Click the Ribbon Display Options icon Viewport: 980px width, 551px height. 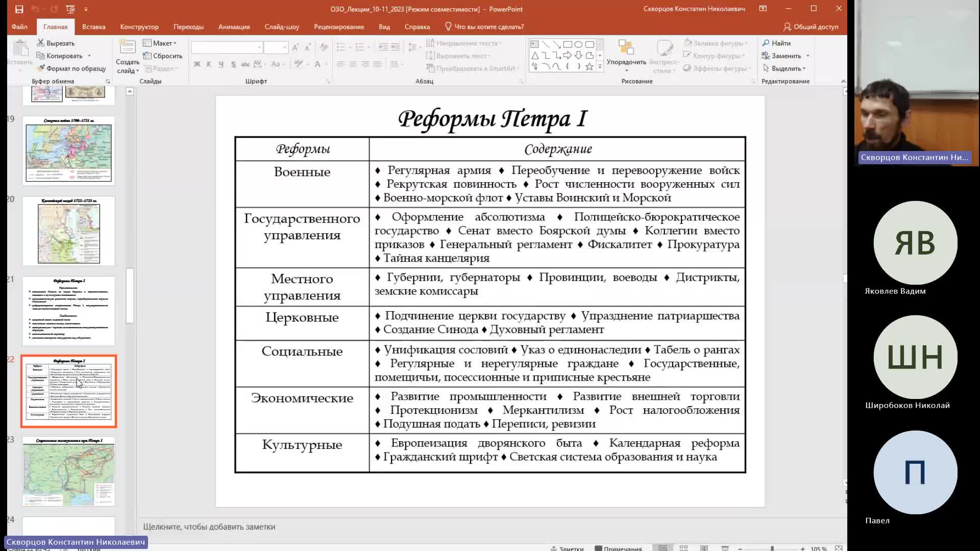coord(763,9)
